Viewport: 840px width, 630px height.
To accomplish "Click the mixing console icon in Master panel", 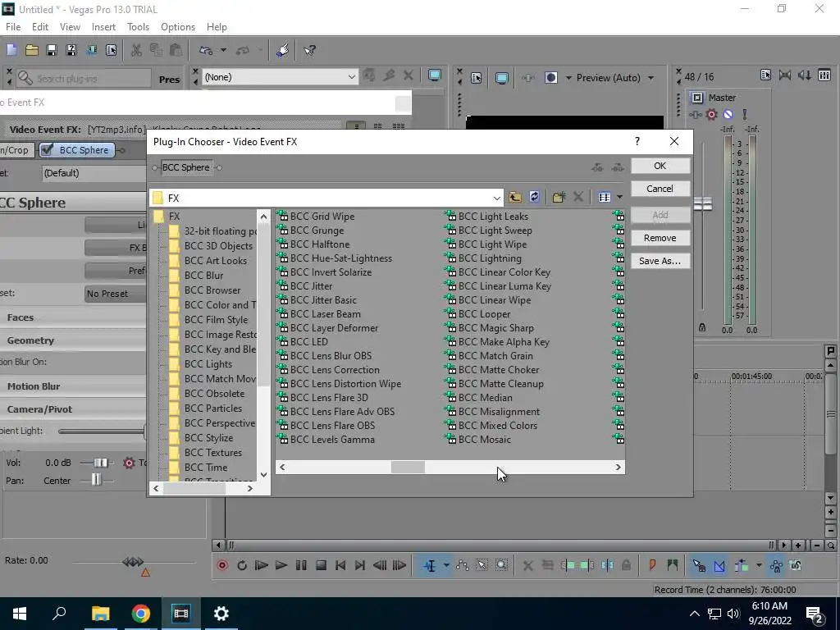I will point(824,75).
